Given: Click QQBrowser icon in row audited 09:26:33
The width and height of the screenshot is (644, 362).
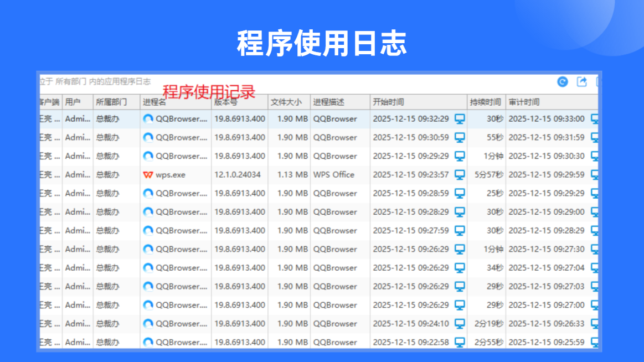Looking at the screenshot, I should tap(148, 324).
